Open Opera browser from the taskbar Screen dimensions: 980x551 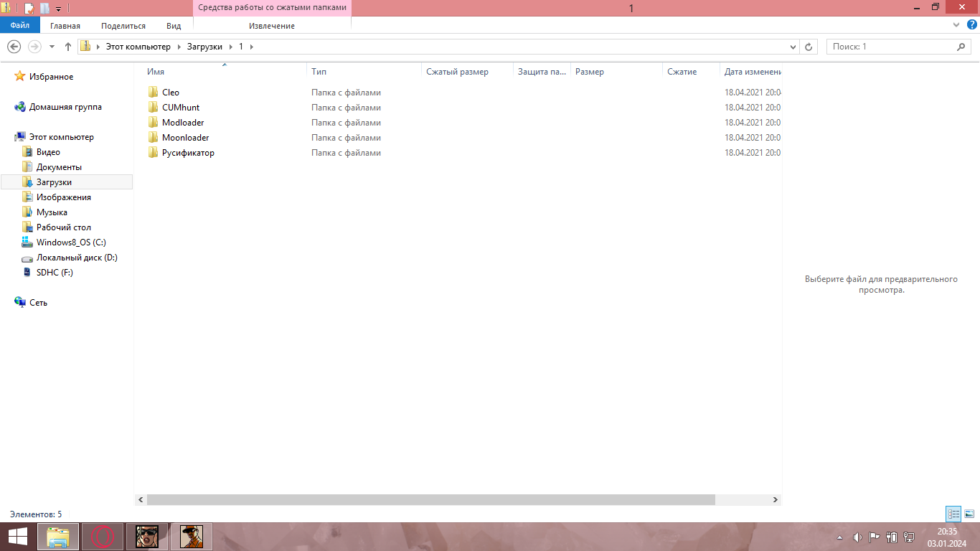click(103, 536)
